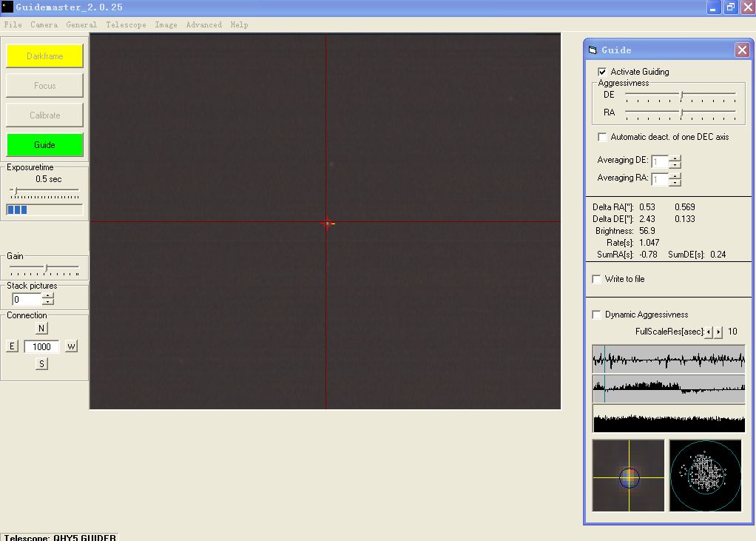
Task: Click the green Guide button
Action: click(x=44, y=144)
